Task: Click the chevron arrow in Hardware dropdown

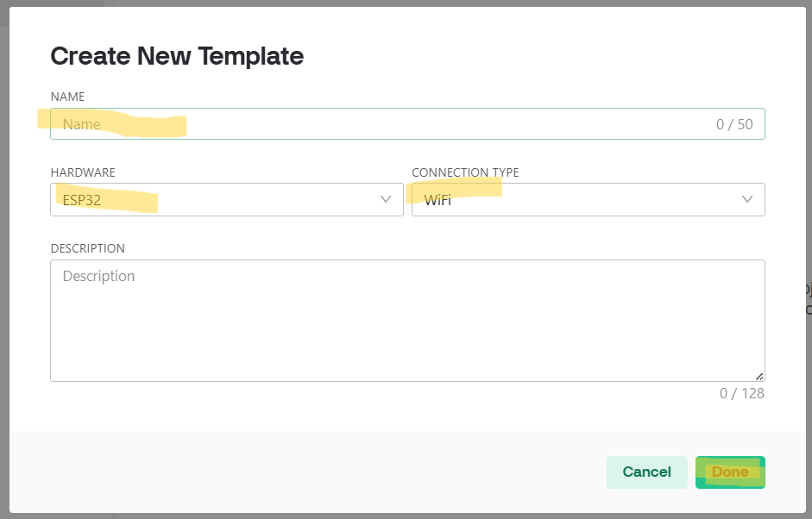Action: tap(386, 199)
